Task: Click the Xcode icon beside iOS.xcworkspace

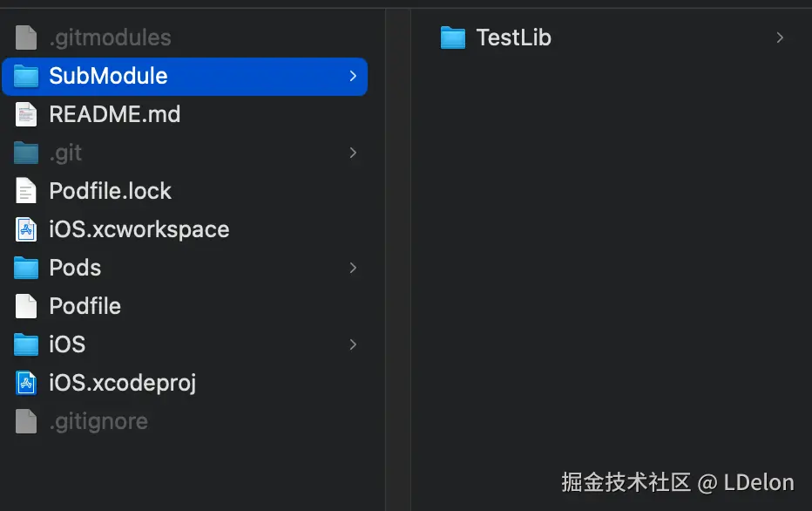Action: click(25, 229)
